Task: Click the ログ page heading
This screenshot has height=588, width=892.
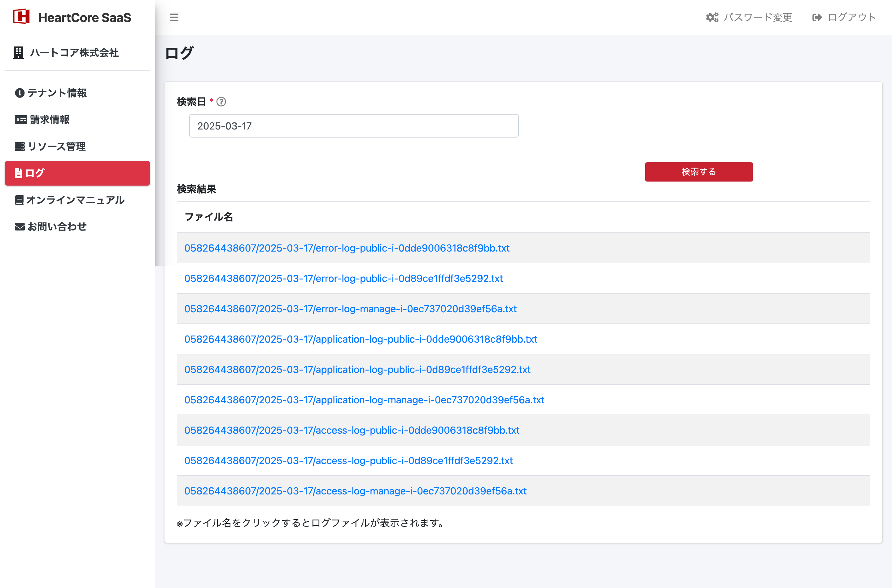Action: pyautogui.click(x=179, y=53)
